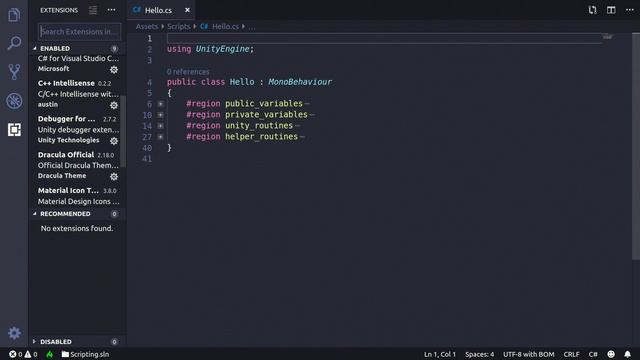Open the Explorer view in activity bar
640x360 pixels.
14,15
